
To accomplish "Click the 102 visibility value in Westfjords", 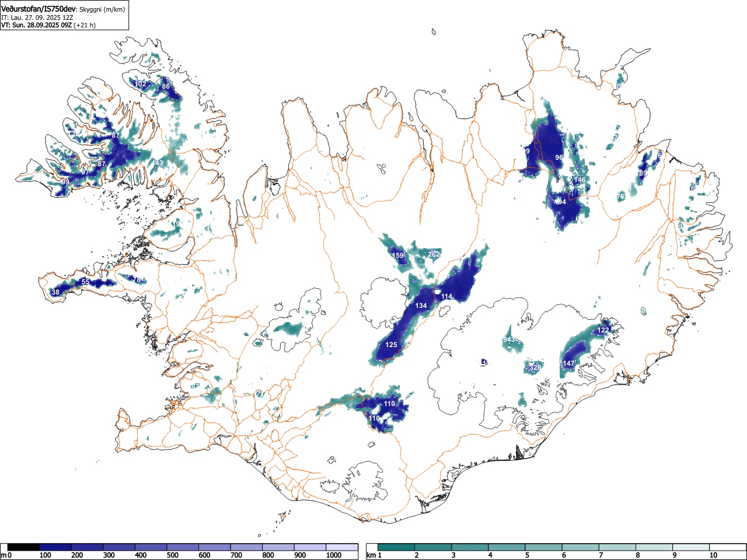I will point(141,84).
